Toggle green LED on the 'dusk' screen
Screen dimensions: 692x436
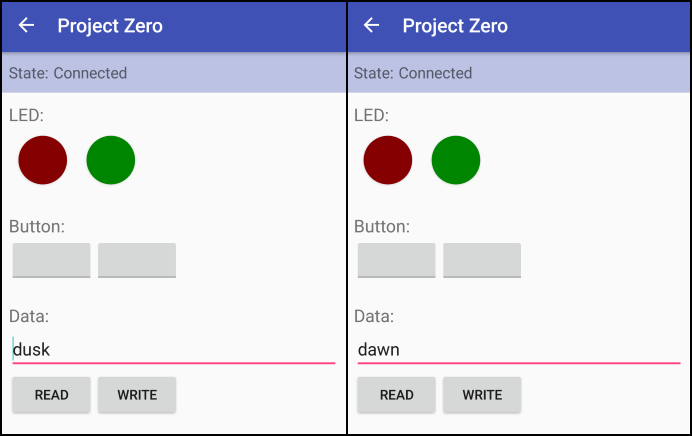click(x=111, y=160)
